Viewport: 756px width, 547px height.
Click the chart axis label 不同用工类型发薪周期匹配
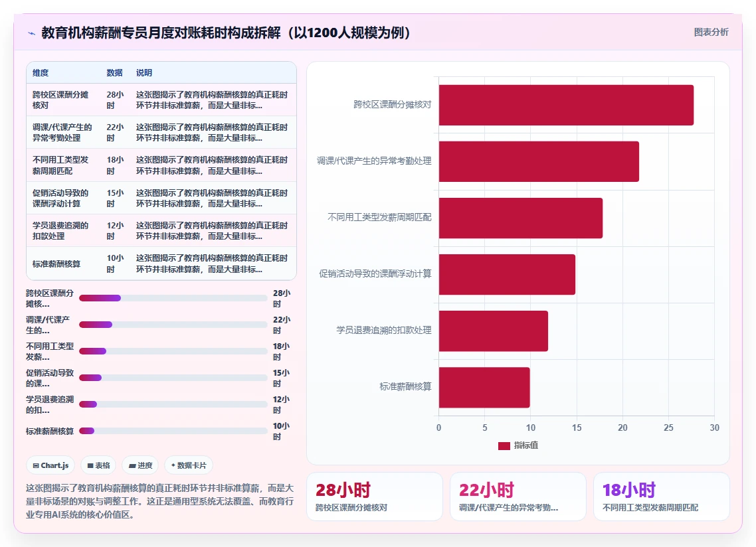pos(379,217)
